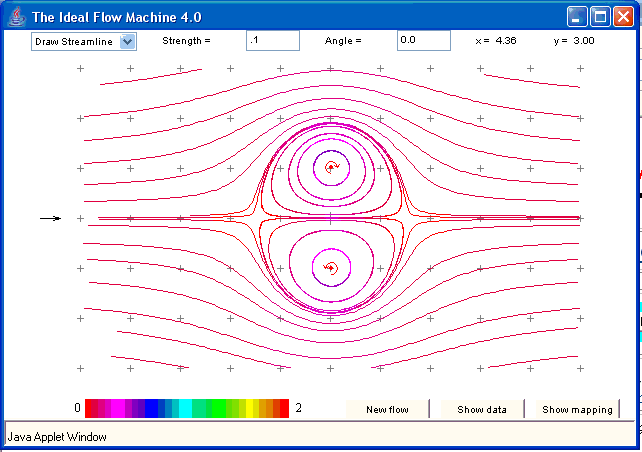Click the free-stream direction arrow
642x452 pixels.
coord(50,219)
